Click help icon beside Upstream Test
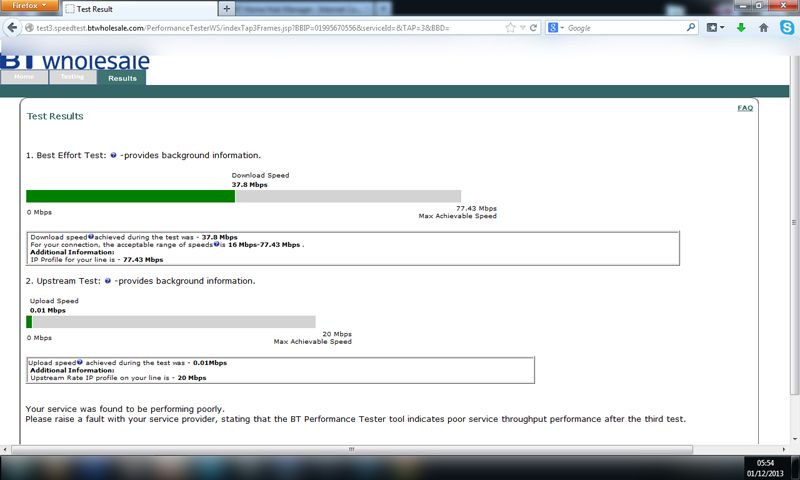Screen dimensions: 800x480 [108, 281]
